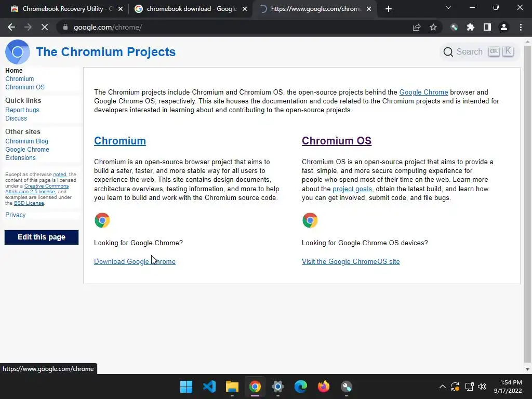Open the network display tray icon
This screenshot has height=399, width=532.
click(469, 387)
